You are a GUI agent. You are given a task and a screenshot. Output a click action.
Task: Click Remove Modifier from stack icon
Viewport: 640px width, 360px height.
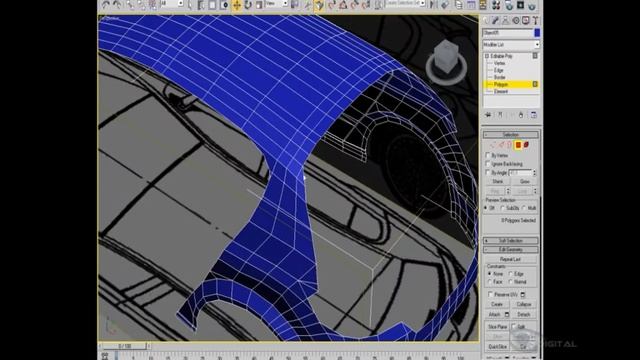pos(521,115)
